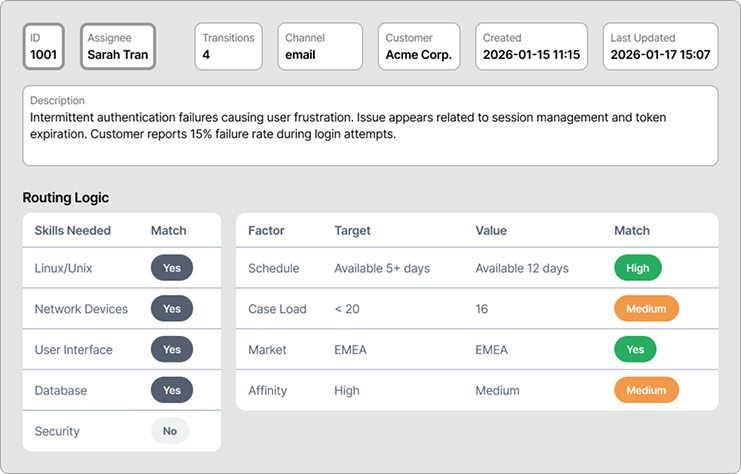Screen dimensions: 741x474
Task: Click the green High match badge
Action: pyautogui.click(x=638, y=268)
